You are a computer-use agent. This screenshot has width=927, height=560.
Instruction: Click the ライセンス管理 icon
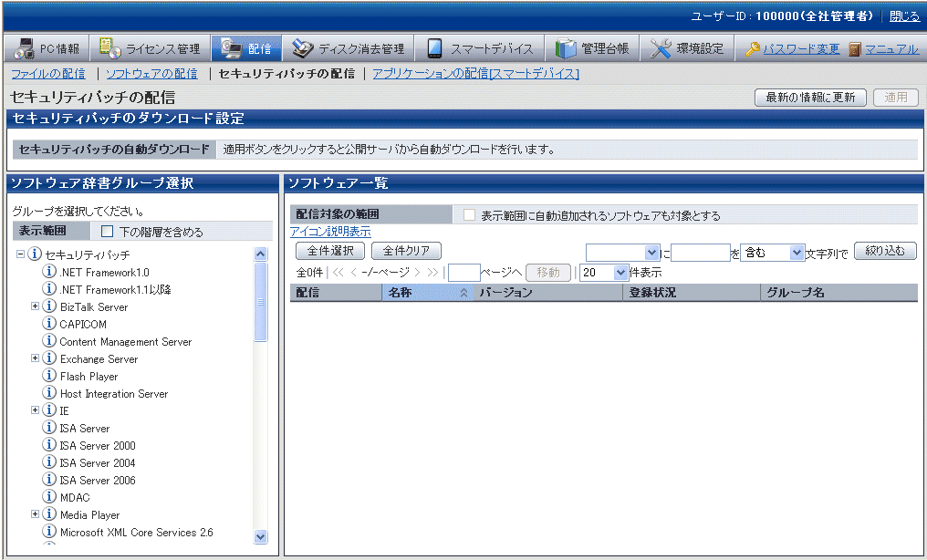[109, 48]
